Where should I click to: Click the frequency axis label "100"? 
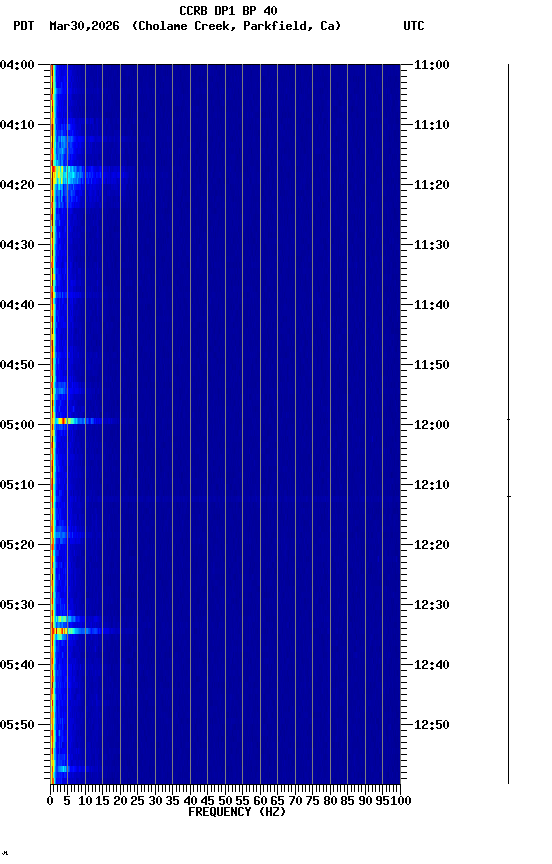tap(401, 801)
